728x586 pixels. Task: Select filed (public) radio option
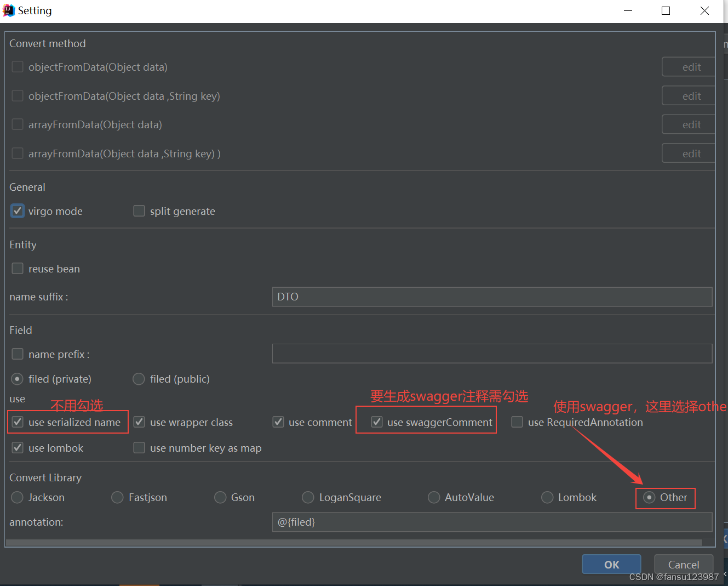[x=139, y=379]
